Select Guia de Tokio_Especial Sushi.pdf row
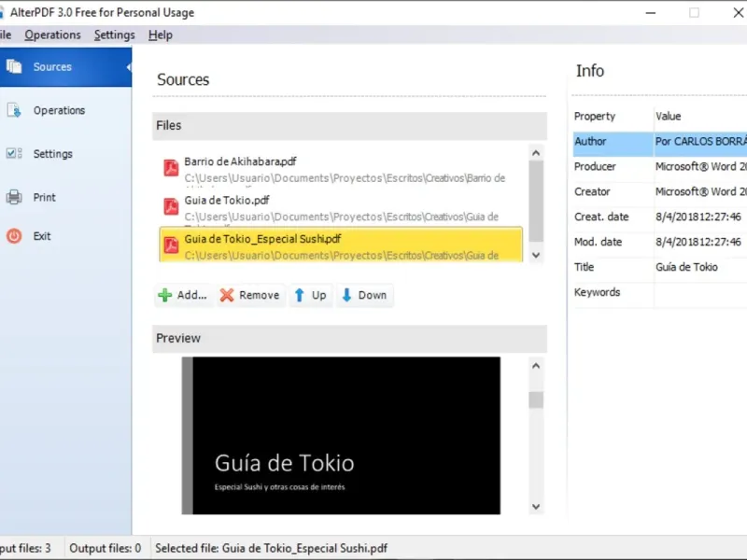The height and width of the screenshot is (560, 747). (341, 245)
